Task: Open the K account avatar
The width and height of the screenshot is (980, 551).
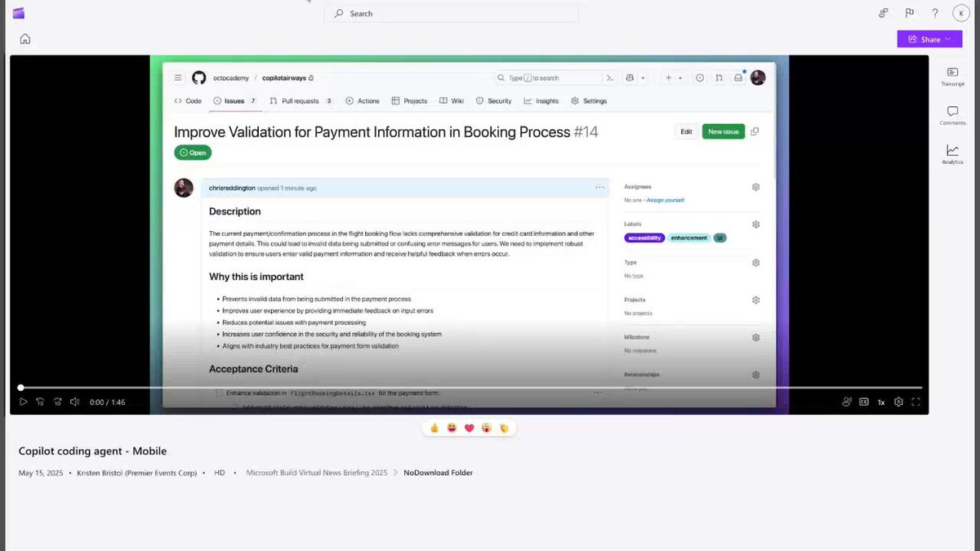Action: [960, 13]
